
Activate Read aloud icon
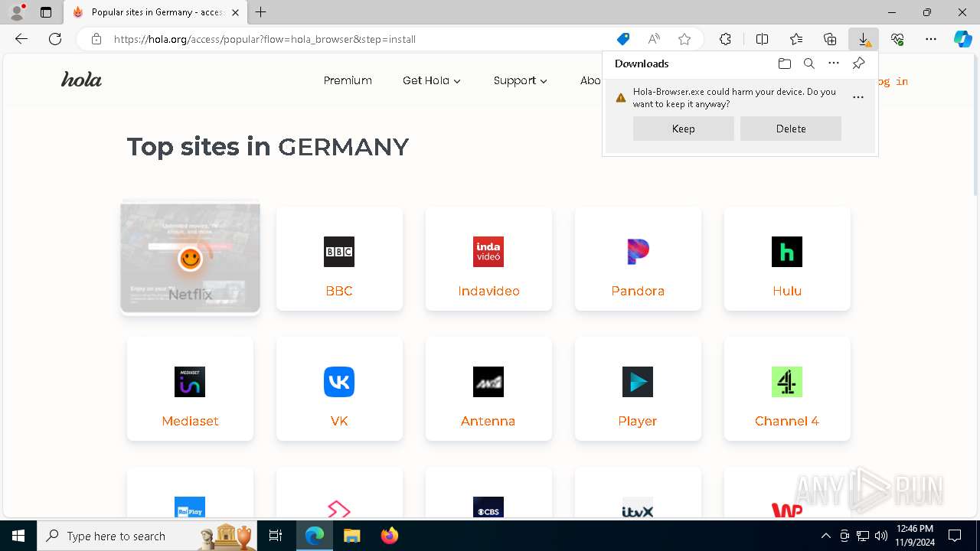(x=654, y=39)
